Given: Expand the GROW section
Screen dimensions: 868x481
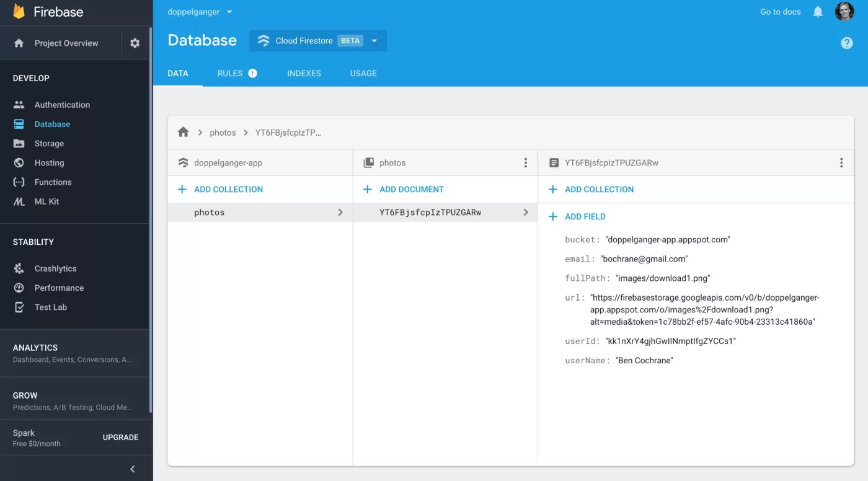Looking at the screenshot, I should coord(74,400).
